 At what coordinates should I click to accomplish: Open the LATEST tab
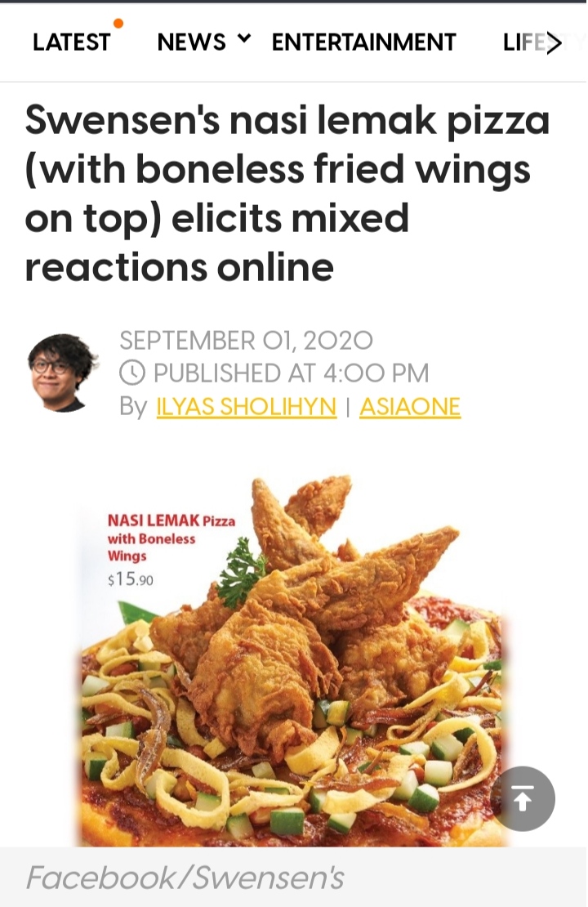[x=71, y=42]
